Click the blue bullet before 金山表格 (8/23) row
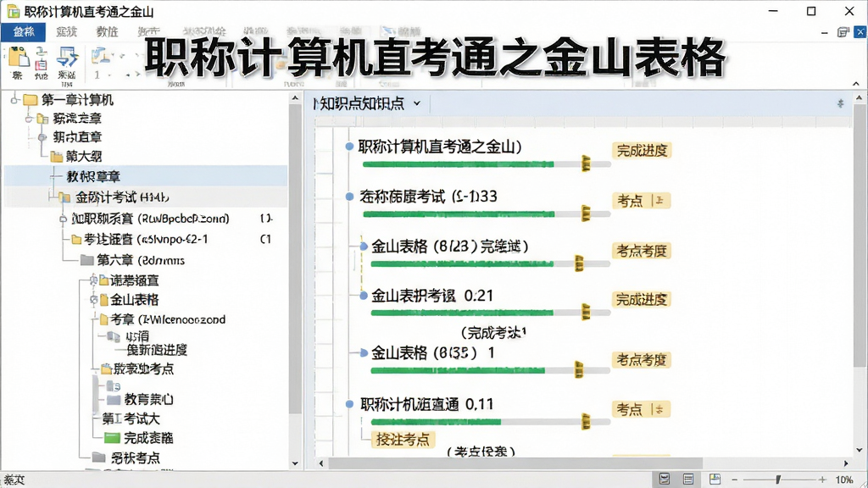Screen dimensions: 868x488 coord(364,247)
